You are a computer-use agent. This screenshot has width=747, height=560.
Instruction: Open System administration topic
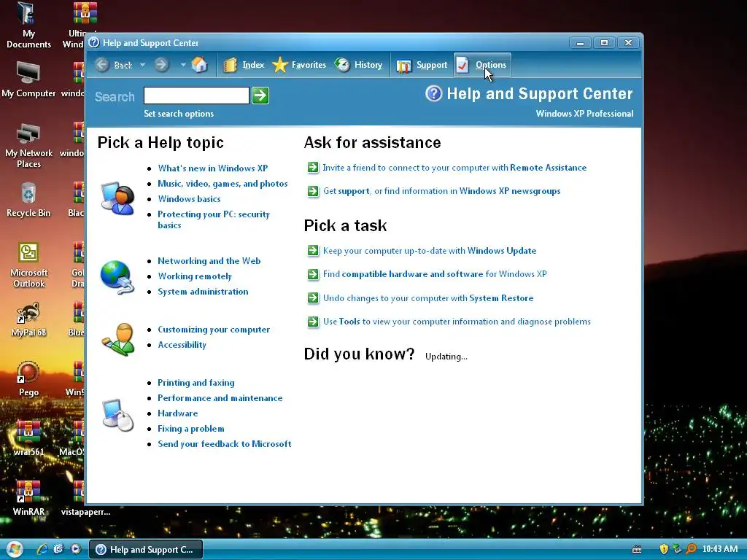click(203, 292)
